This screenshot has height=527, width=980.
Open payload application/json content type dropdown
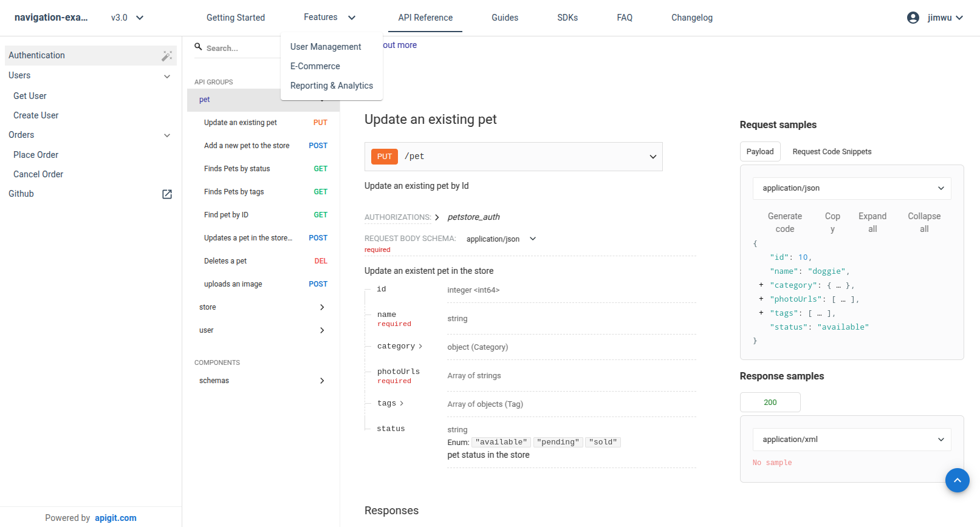[852, 188]
